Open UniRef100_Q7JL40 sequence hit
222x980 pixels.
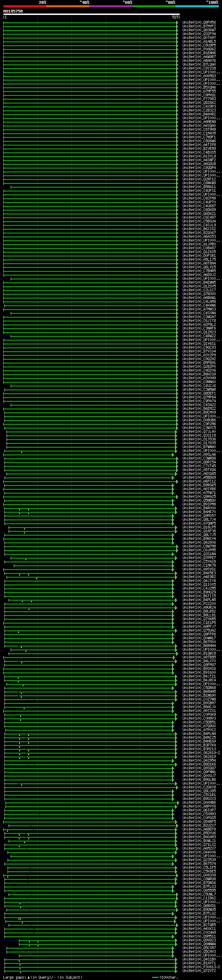click(199, 431)
